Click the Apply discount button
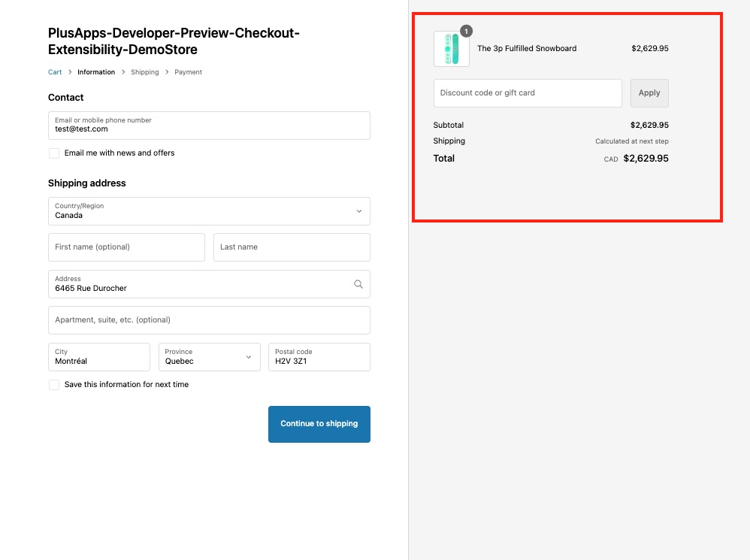The height and width of the screenshot is (560, 750). tap(649, 93)
